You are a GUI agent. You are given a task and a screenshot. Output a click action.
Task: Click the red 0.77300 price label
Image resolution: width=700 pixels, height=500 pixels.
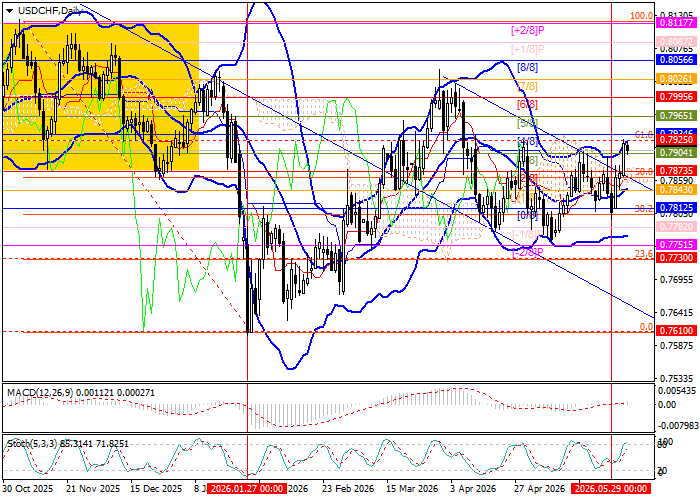[x=678, y=258]
